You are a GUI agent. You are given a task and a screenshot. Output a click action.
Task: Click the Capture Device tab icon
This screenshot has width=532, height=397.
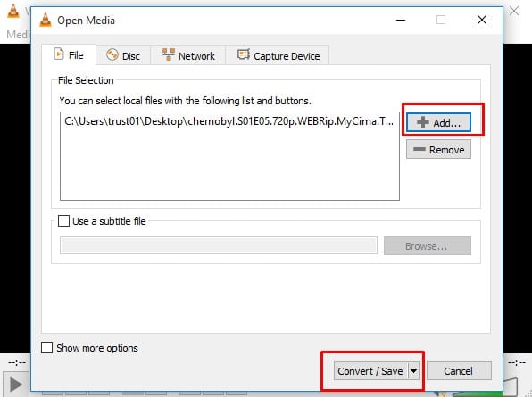coord(244,54)
